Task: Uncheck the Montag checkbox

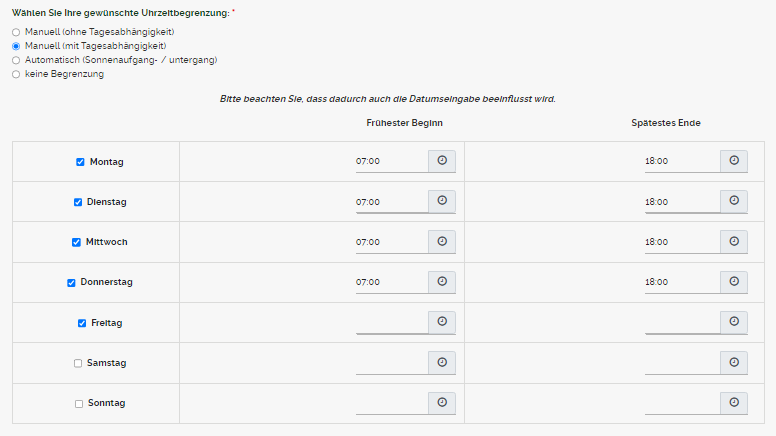Action: pyautogui.click(x=80, y=162)
